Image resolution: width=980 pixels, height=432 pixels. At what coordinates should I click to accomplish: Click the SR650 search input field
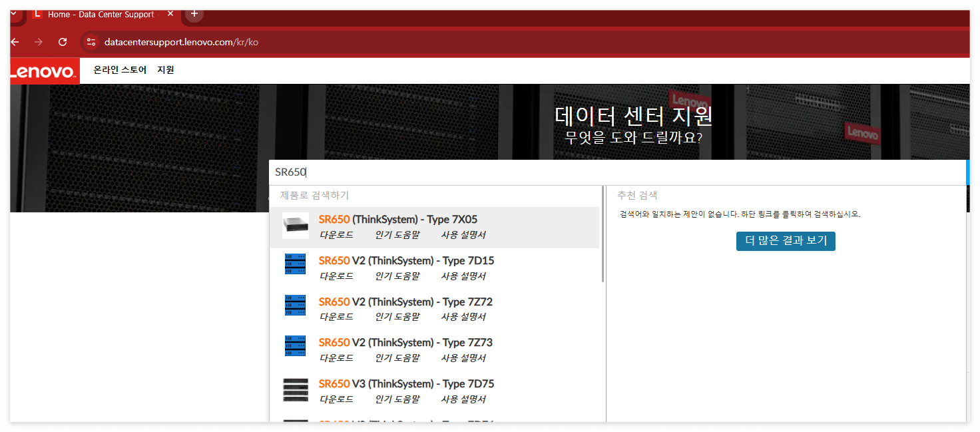tap(617, 172)
